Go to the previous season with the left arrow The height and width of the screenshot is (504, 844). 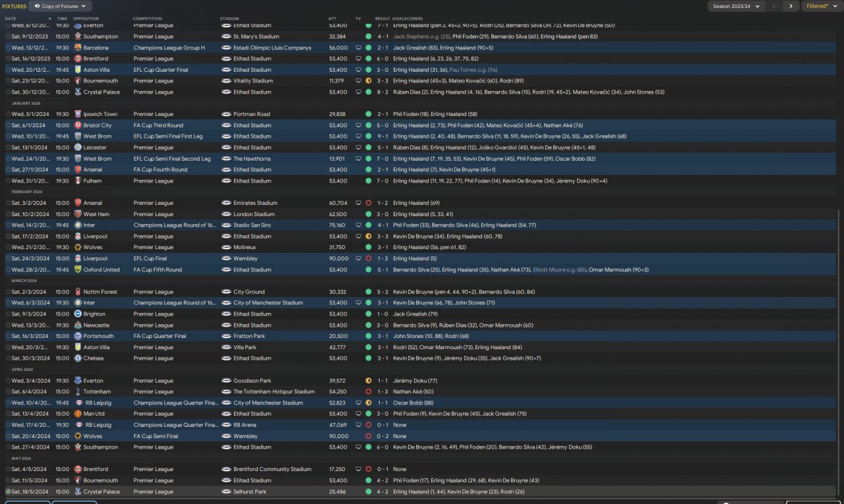coord(774,6)
